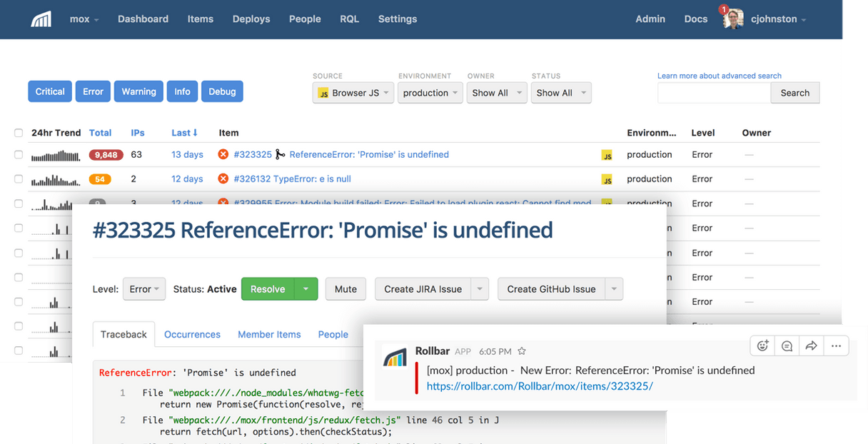Viewport: 868px width, 444px height.
Task: Open People in the navbar
Action: [x=305, y=19]
